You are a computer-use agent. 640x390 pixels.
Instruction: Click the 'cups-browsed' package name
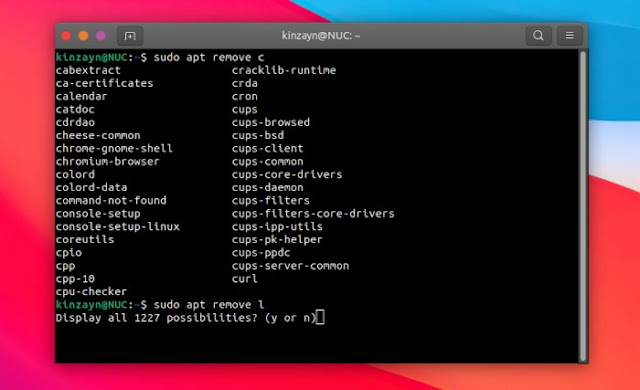(x=271, y=122)
